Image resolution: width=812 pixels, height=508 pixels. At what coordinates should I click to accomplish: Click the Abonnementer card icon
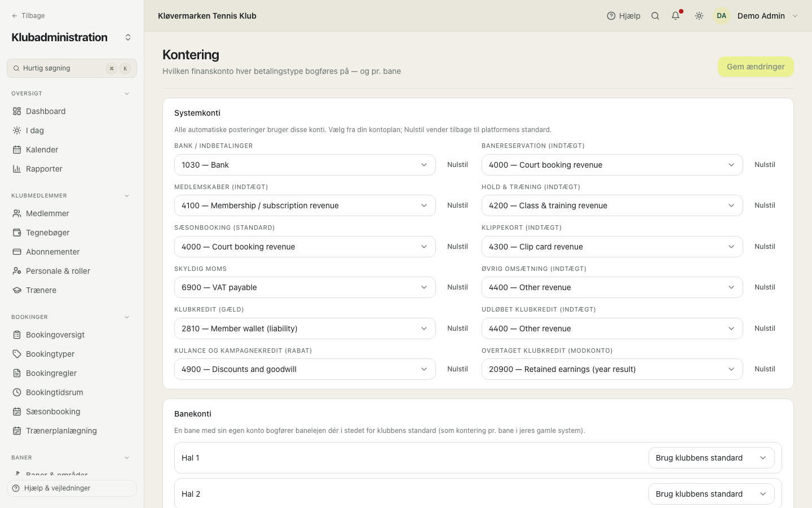17,252
